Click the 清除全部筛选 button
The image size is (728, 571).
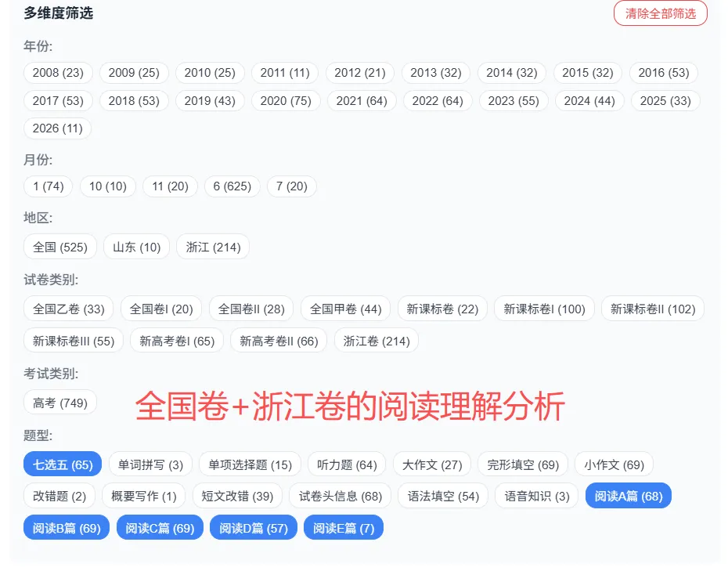tap(660, 13)
